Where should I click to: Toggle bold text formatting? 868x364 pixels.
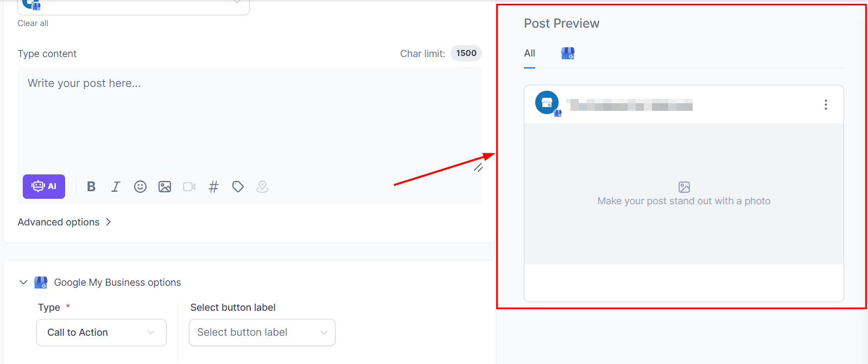[x=91, y=187]
